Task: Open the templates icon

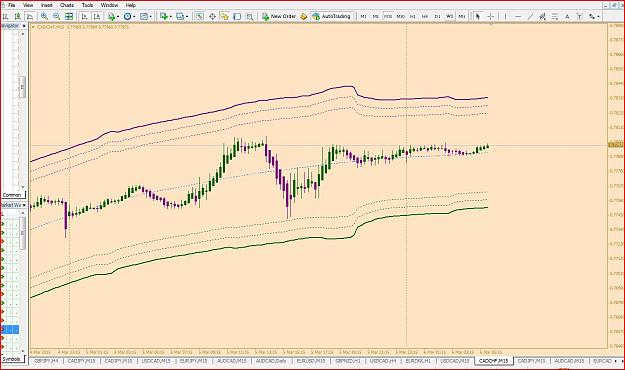Action: [x=143, y=16]
